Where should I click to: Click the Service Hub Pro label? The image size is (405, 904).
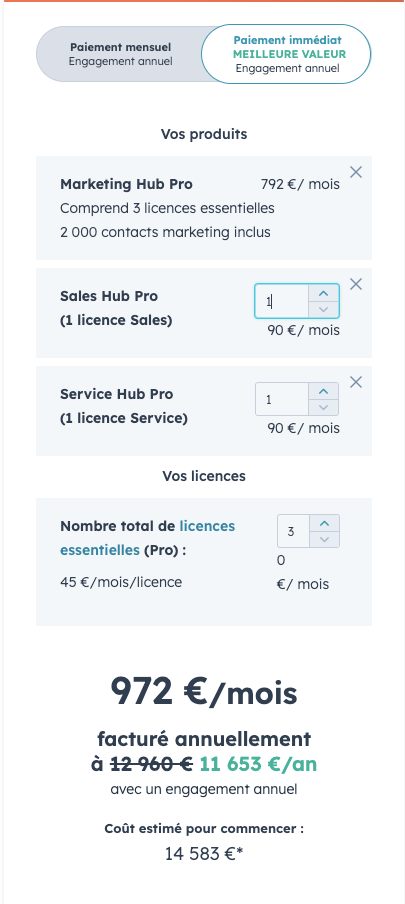pos(117,394)
